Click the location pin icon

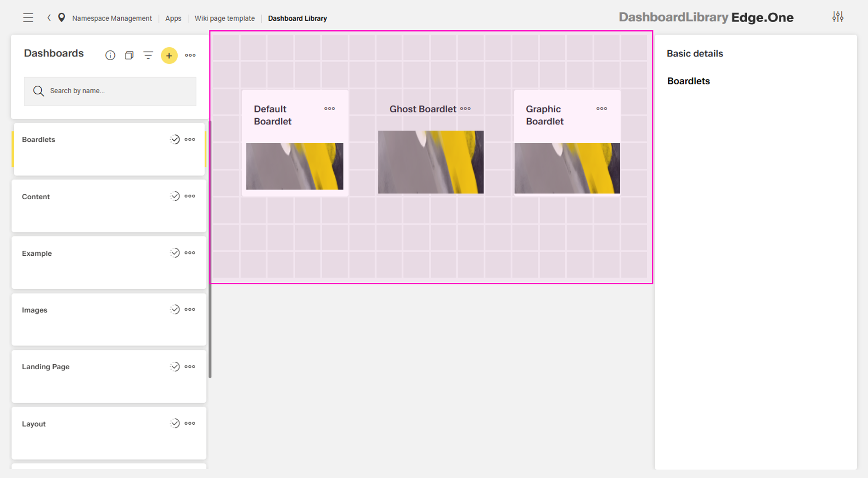click(62, 18)
